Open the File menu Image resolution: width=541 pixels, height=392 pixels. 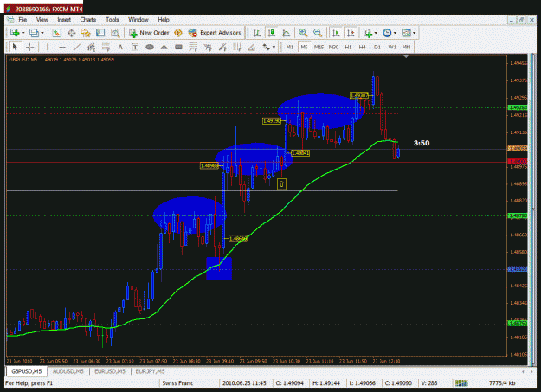point(23,20)
